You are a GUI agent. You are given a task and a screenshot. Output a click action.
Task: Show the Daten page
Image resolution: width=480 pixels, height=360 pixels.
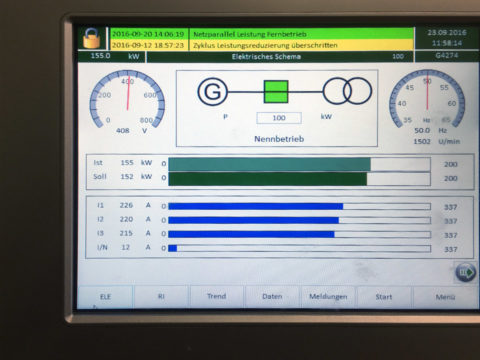pyautogui.click(x=272, y=296)
